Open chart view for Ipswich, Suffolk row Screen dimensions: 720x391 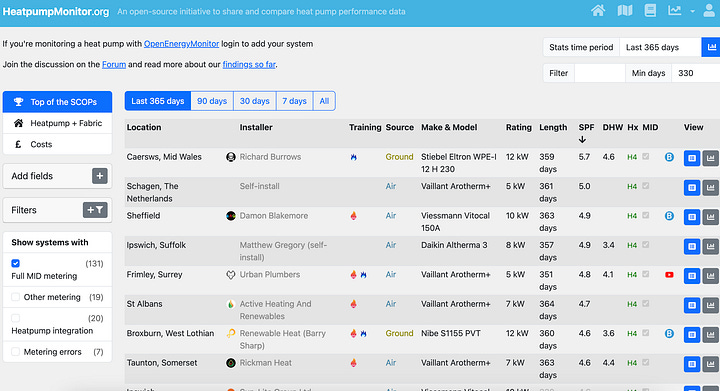pos(710,246)
